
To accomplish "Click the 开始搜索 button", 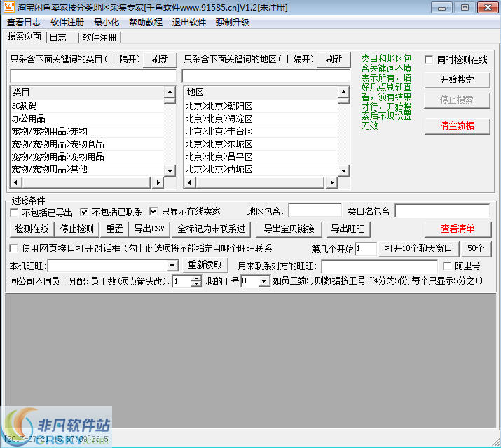I will (457, 80).
